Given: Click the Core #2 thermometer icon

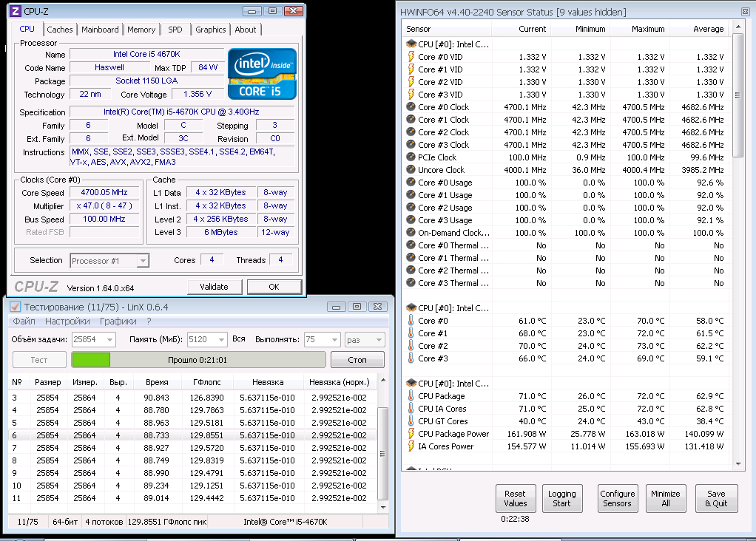Looking at the screenshot, I should click(x=411, y=346).
